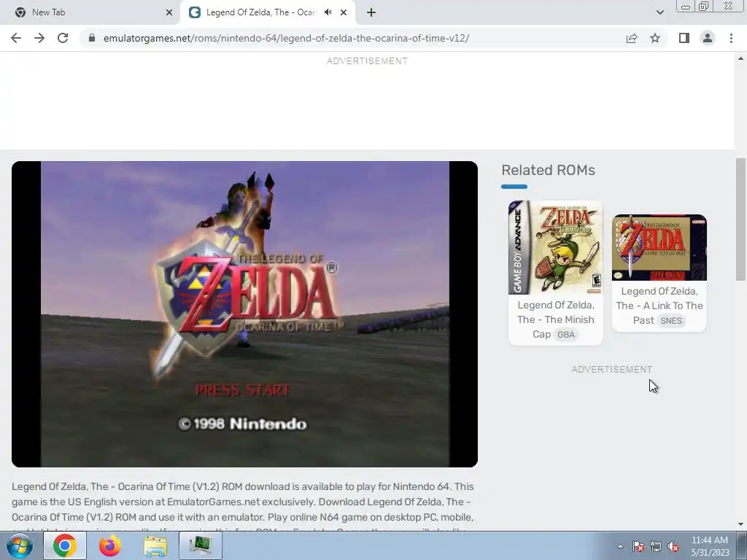Open Legend Of Zelda A Link To The Past link
Viewport: 747px width, 560px height.
pyautogui.click(x=659, y=306)
